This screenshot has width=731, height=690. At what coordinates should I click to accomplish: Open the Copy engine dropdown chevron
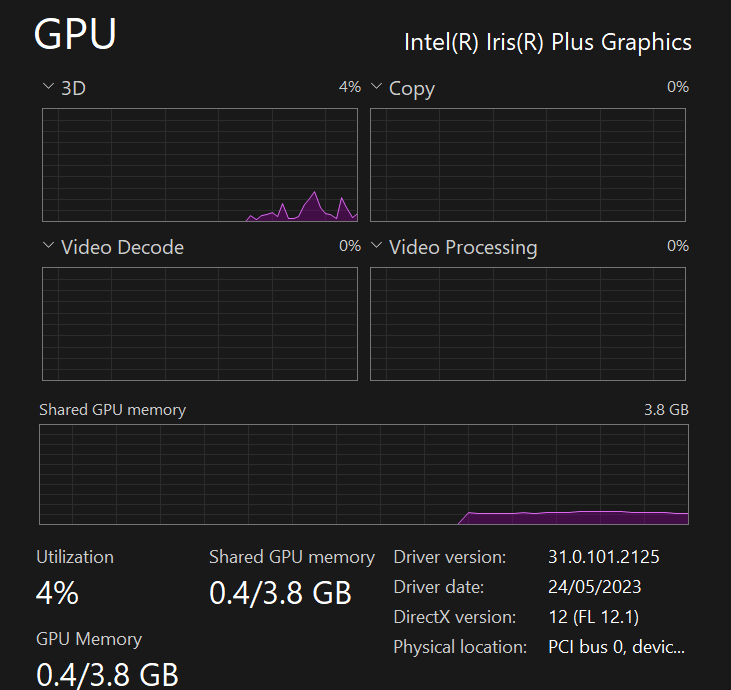[376, 86]
